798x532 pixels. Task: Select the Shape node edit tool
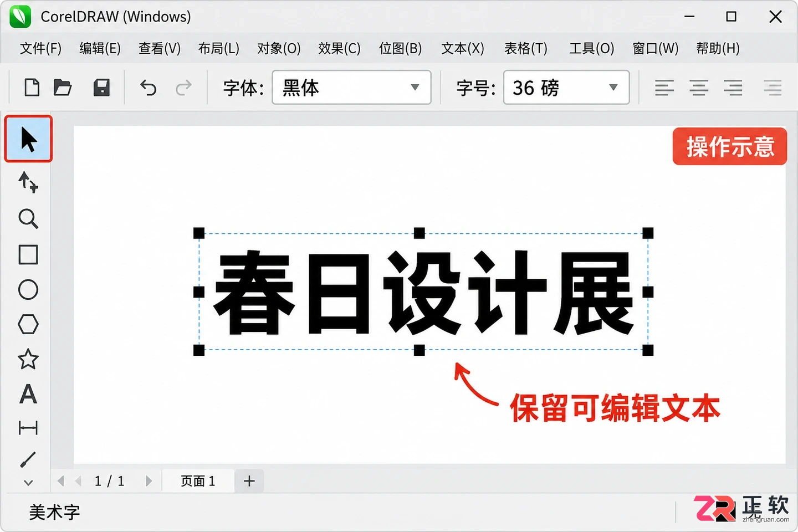tap(28, 182)
